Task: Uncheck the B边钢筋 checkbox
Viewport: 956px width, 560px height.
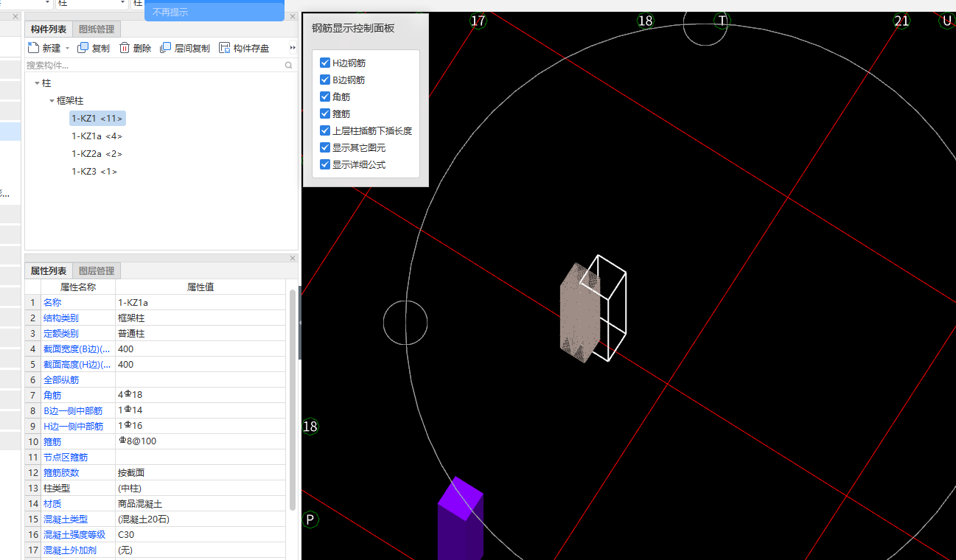Action: 325,80
